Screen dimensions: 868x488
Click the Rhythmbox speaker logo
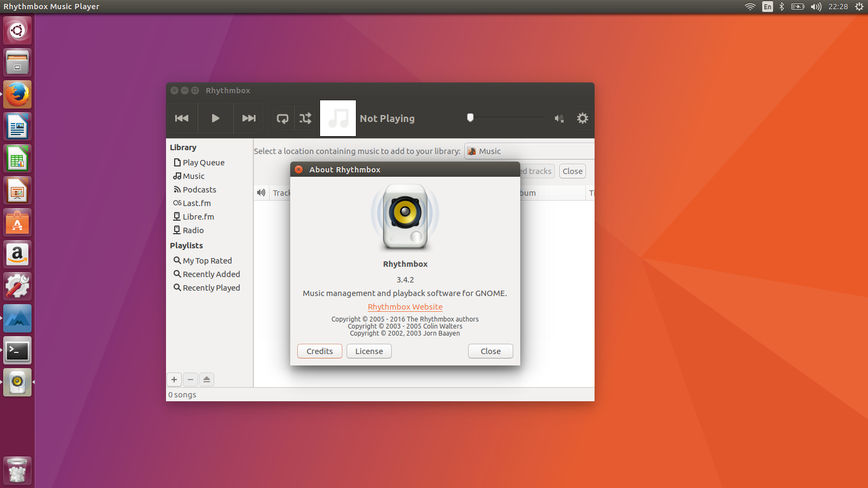[405, 217]
